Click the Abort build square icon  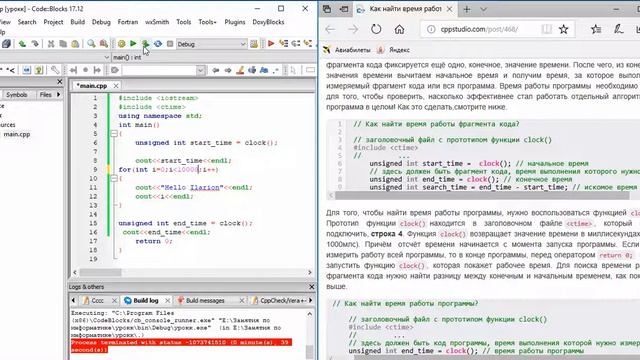point(170,44)
